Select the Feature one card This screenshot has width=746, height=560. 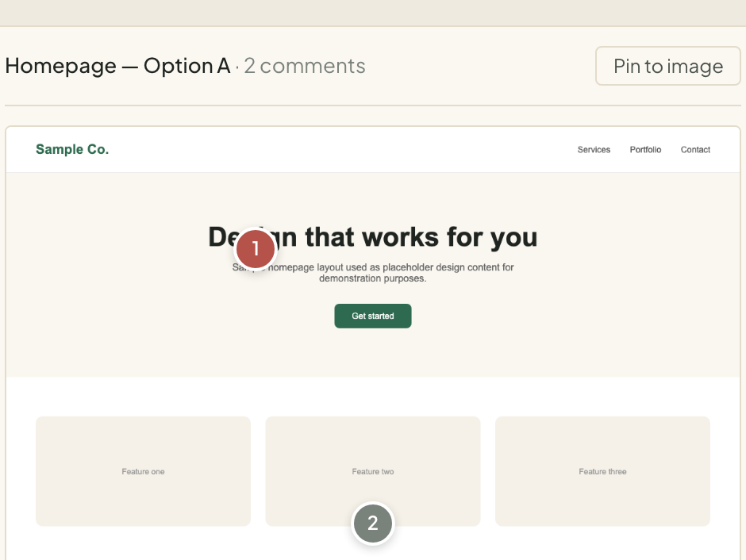[143, 471]
